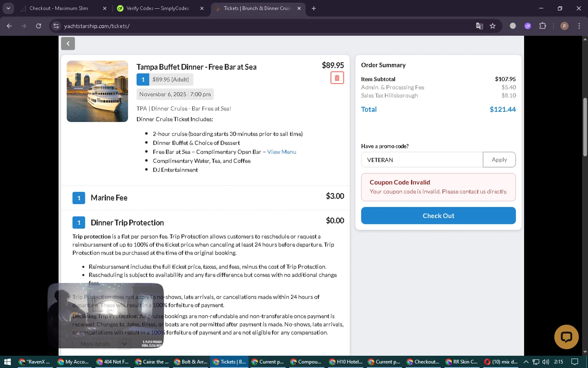Open the volume control in system tray
The height and width of the screenshot is (368, 588).
pos(546,362)
